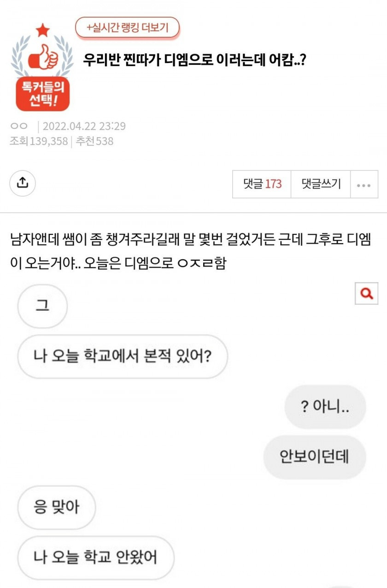
Task: Open the +실시간 랭킹 더보기 link
Action: 127,28
